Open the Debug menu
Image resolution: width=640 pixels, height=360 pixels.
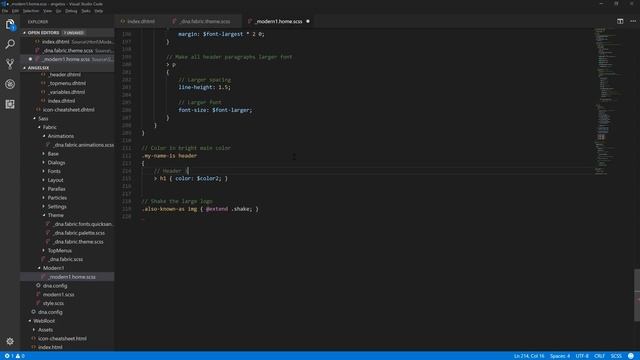[71, 11]
